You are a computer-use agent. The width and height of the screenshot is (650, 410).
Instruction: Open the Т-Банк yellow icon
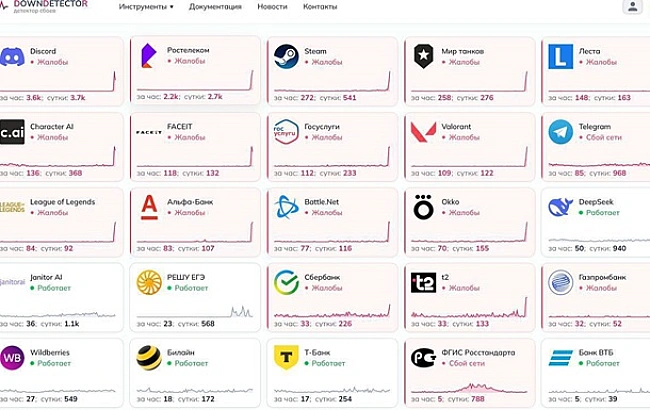pyautogui.click(x=287, y=357)
